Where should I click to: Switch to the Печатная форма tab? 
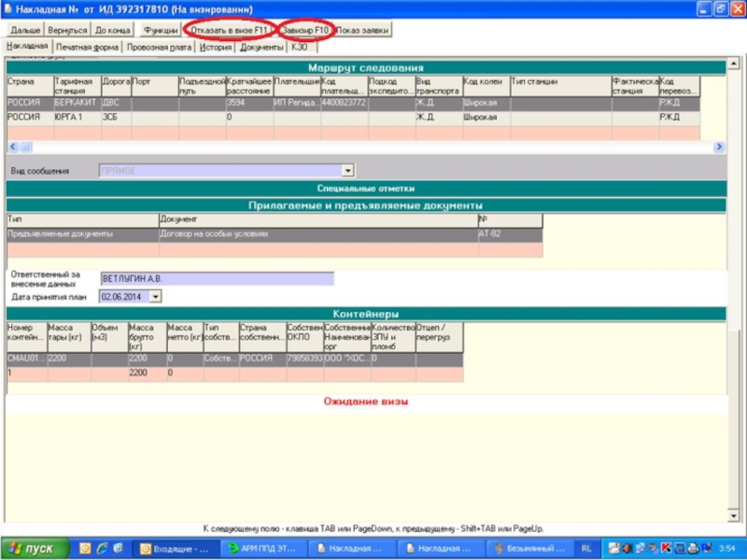(x=87, y=46)
